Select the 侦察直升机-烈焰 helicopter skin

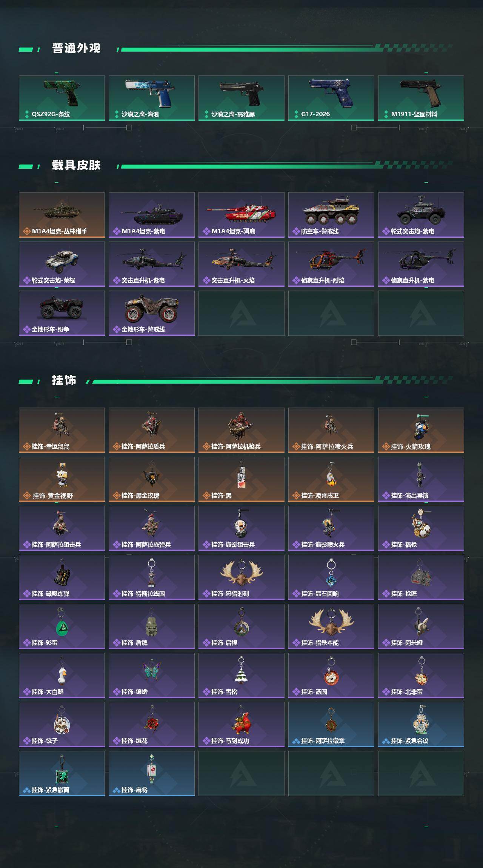331,264
